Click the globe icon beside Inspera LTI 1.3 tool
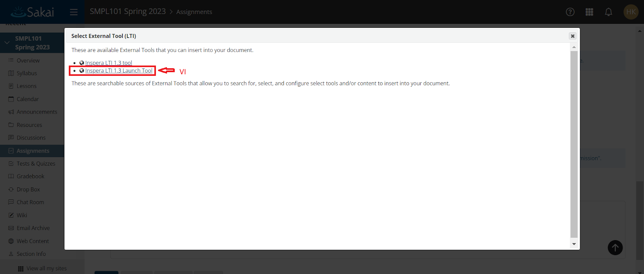Screen dimensions: 644x274 (x=82, y=63)
